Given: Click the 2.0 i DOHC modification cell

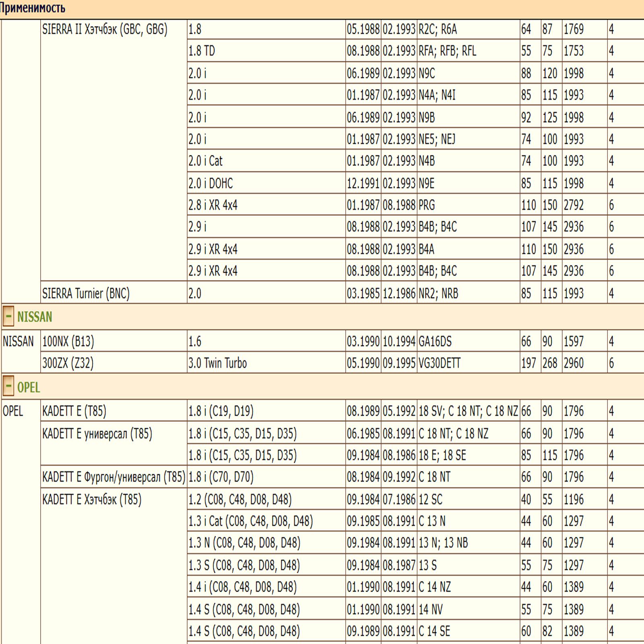Looking at the screenshot, I should [211, 184].
